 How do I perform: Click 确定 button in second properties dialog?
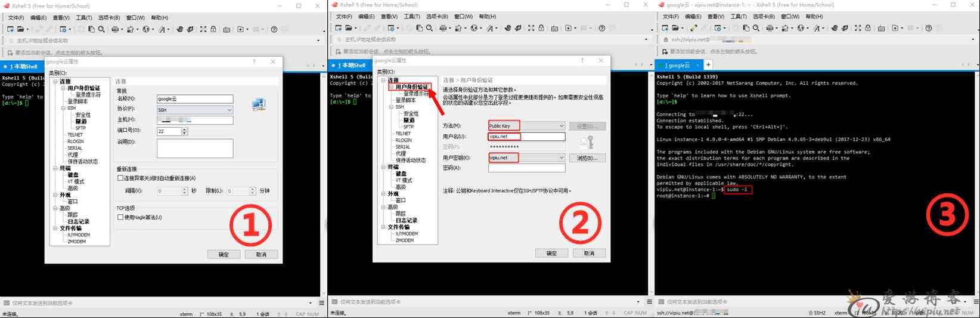tap(551, 253)
